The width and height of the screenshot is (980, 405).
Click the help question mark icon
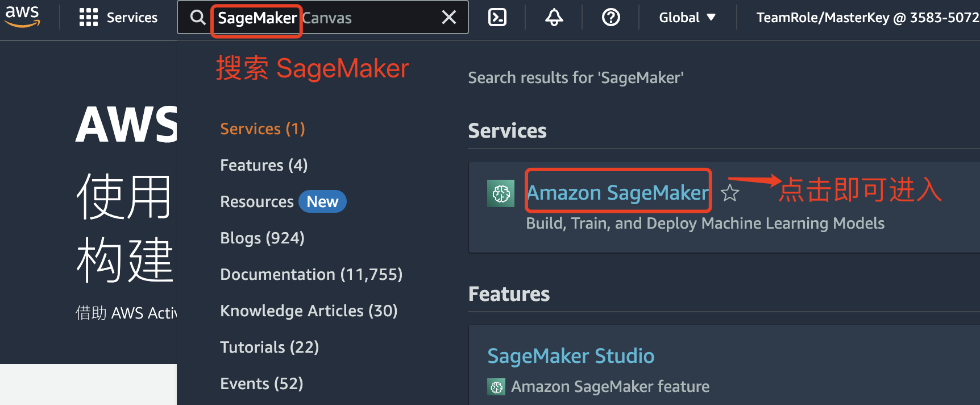[611, 18]
